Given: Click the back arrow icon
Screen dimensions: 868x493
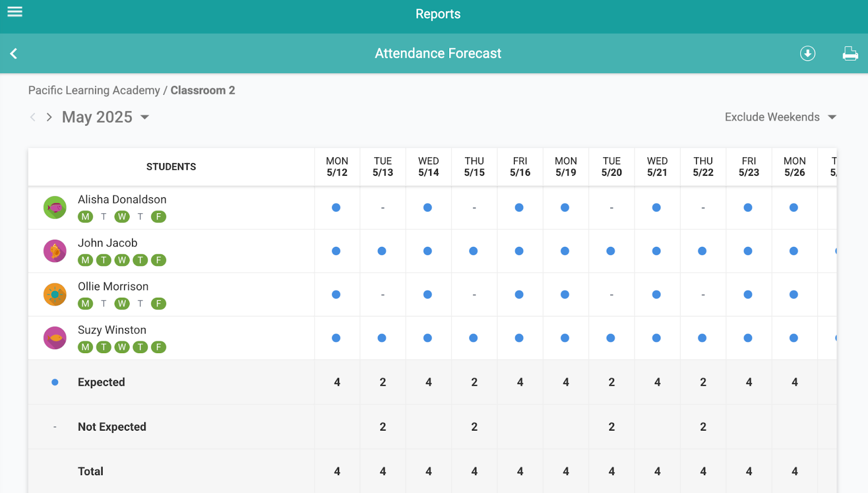Looking at the screenshot, I should click(x=14, y=53).
